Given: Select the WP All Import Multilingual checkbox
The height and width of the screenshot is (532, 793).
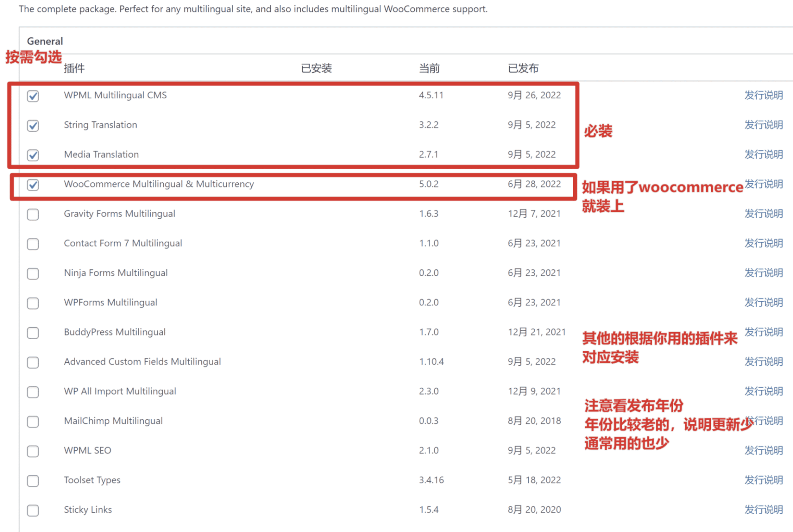Looking at the screenshot, I should click(33, 392).
